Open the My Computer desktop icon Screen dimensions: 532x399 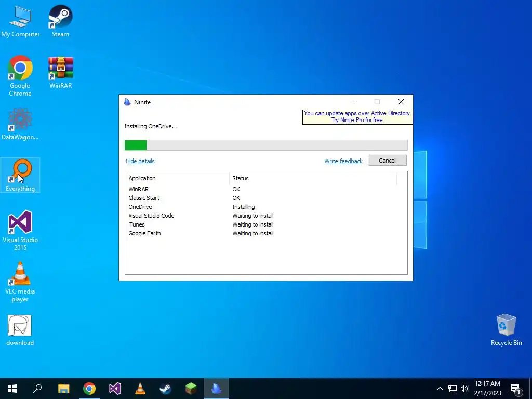(x=20, y=21)
